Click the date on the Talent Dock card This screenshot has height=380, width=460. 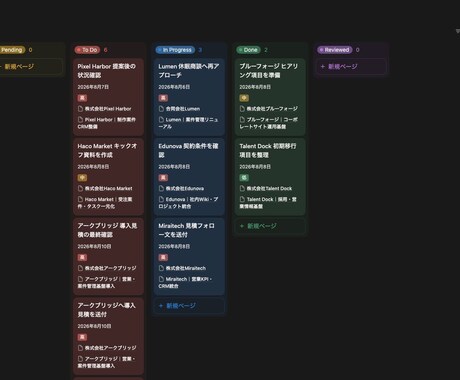[255, 167]
